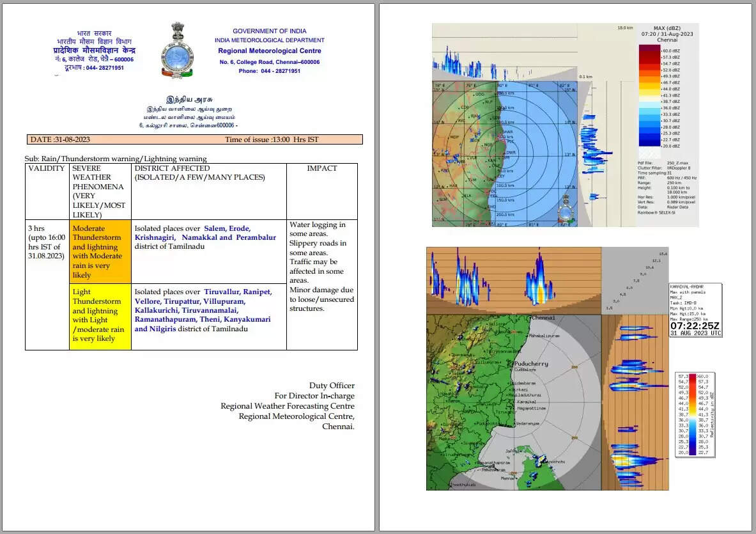Click the VALIDITY column header
This screenshot has width=756, height=534.
tap(46, 168)
